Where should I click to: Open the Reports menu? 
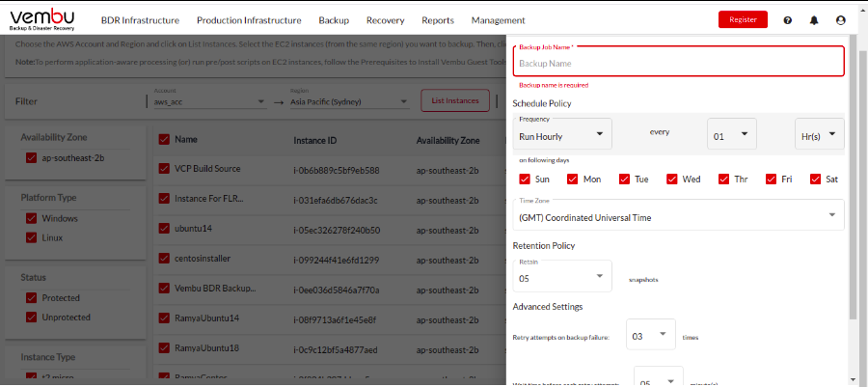point(438,20)
